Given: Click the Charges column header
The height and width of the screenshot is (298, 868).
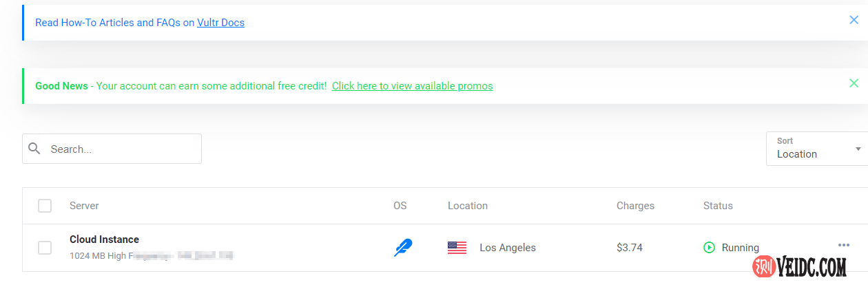Looking at the screenshot, I should pyautogui.click(x=635, y=206).
